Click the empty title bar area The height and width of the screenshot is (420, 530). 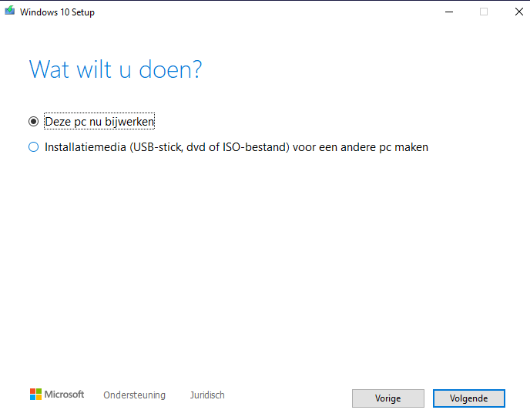[270, 12]
